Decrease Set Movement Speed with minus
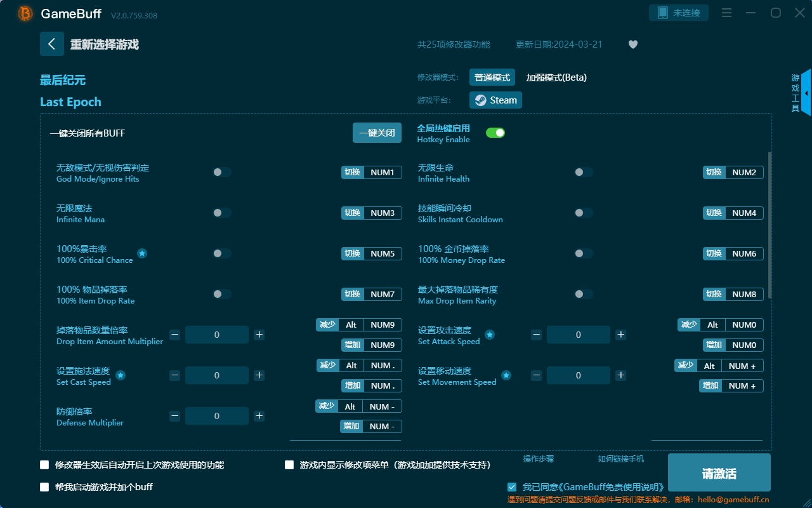The width and height of the screenshot is (812, 508). coord(536,375)
